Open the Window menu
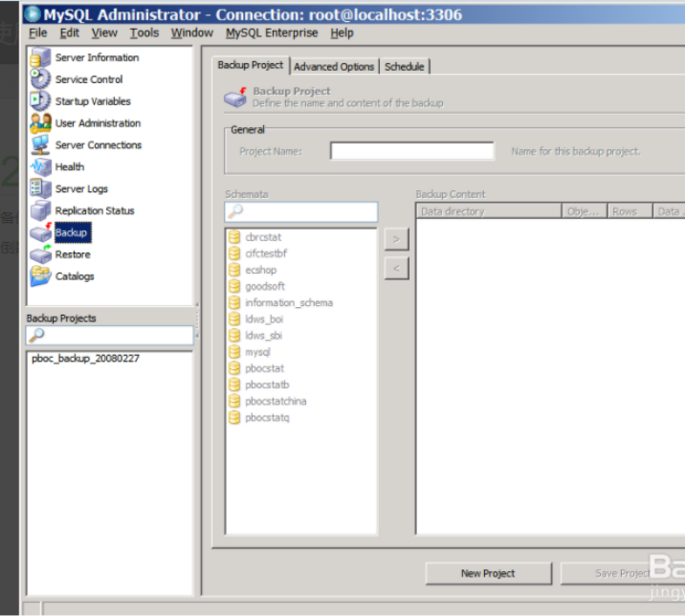The width and height of the screenshot is (685, 616). [x=191, y=33]
